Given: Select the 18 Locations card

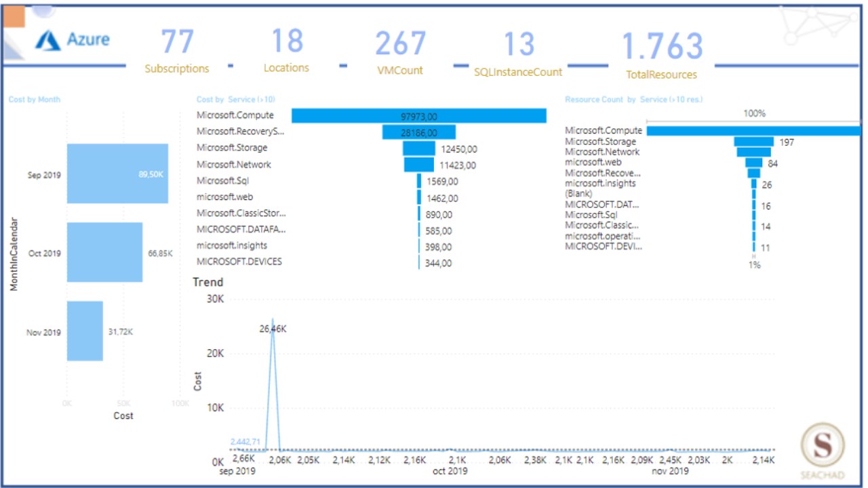Looking at the screenshot, I should [286, 49].
